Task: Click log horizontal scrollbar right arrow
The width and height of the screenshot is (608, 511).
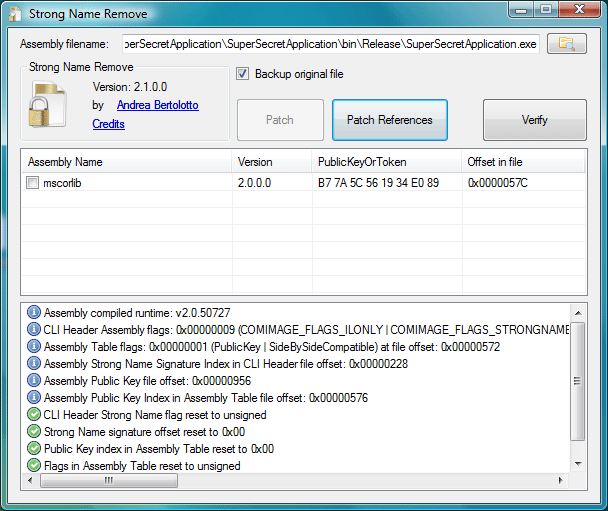Action: coord(561,480)
